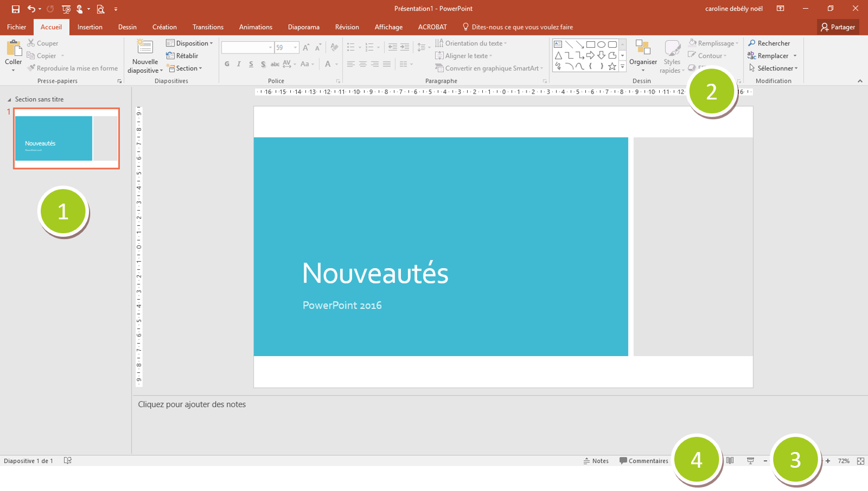Viewport: 868px width, 491px height.
Task: Select the rectangle shape in the Dessin gallery
Action: click(x=591, y=44)
